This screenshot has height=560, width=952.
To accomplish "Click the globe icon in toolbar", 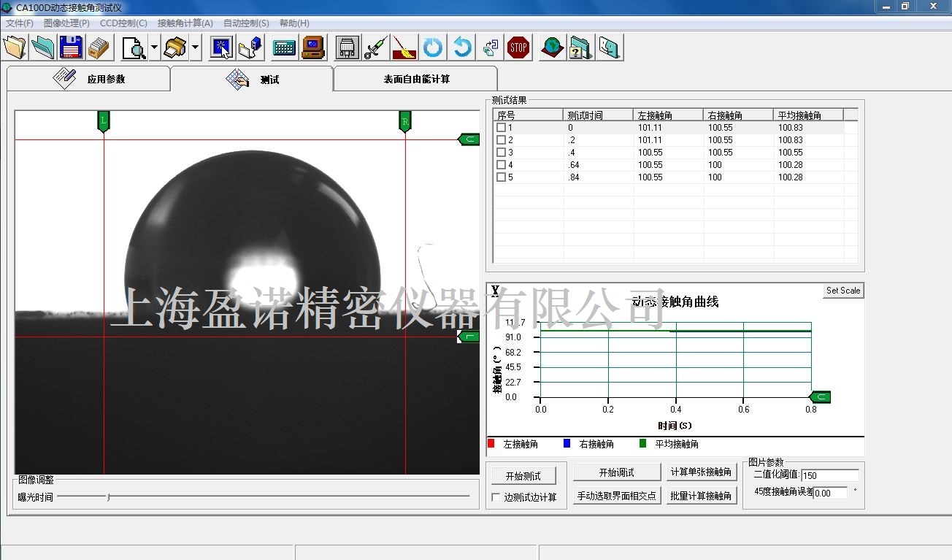I will [553, 48].
